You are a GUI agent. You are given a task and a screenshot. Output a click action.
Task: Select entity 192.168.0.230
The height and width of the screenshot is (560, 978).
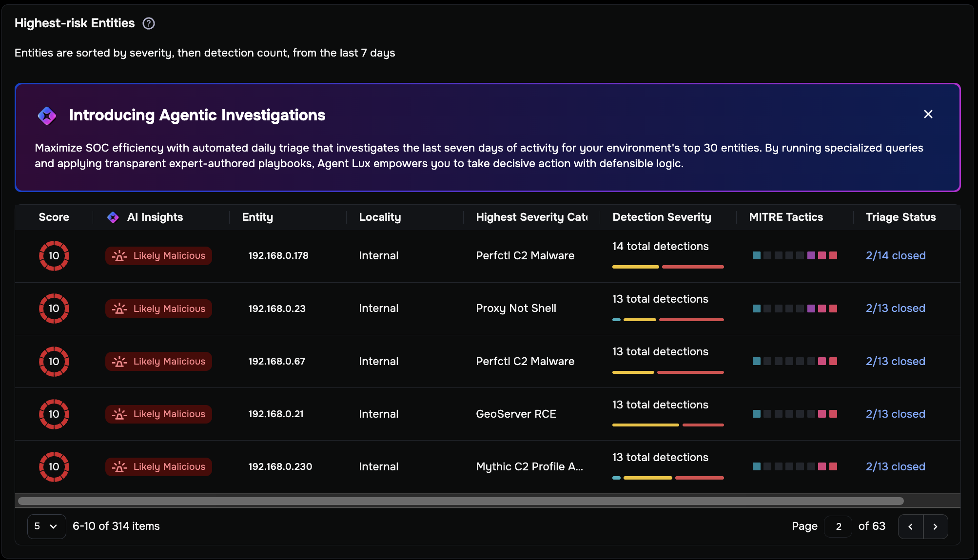click(x=280, y=466)
